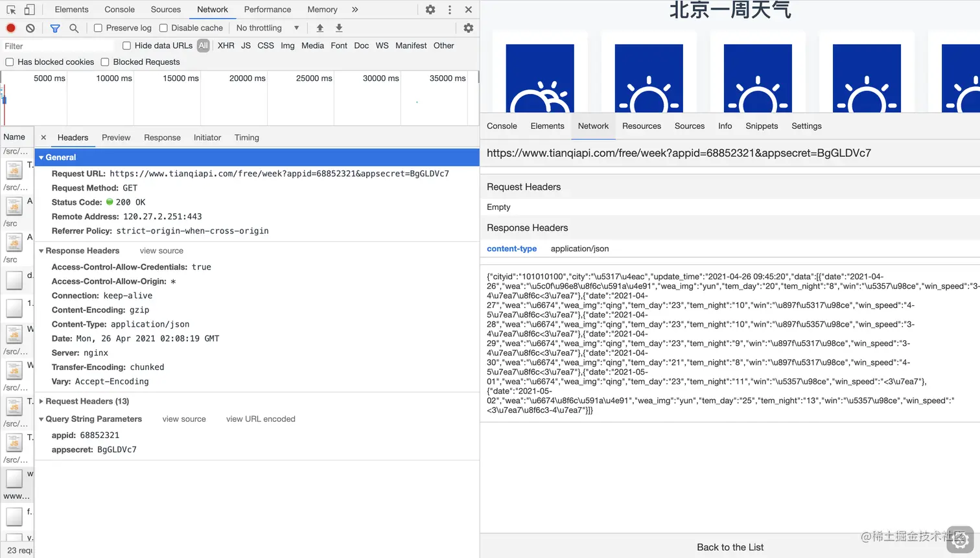The image size is (980, 558).
Task: Open Info tab in page console
Action: pyautogui.click(x=725, y=126)
